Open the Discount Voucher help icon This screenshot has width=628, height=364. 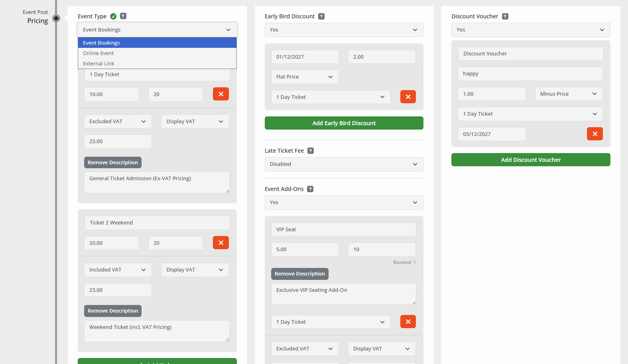(x=505, y=16)
